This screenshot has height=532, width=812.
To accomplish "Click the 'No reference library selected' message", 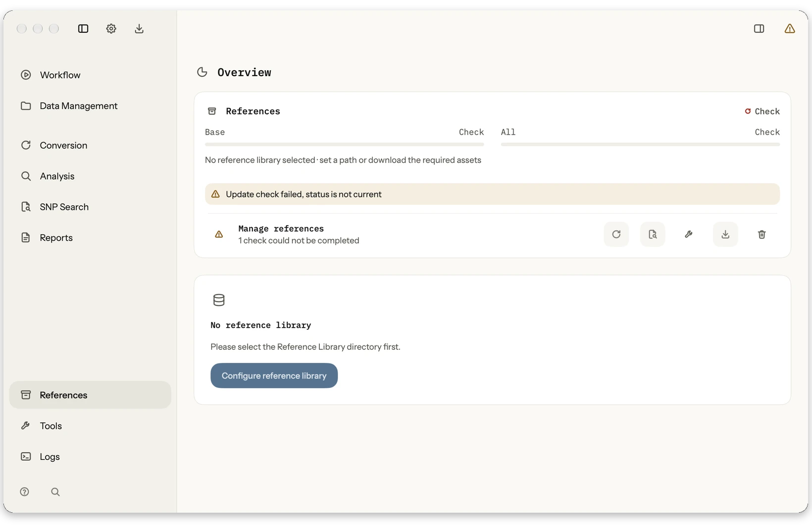I will coord(343,160).
